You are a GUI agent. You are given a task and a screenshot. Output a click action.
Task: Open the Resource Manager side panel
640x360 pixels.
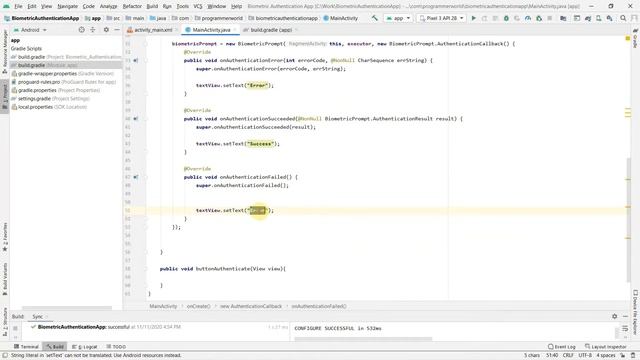pos(5,51)
